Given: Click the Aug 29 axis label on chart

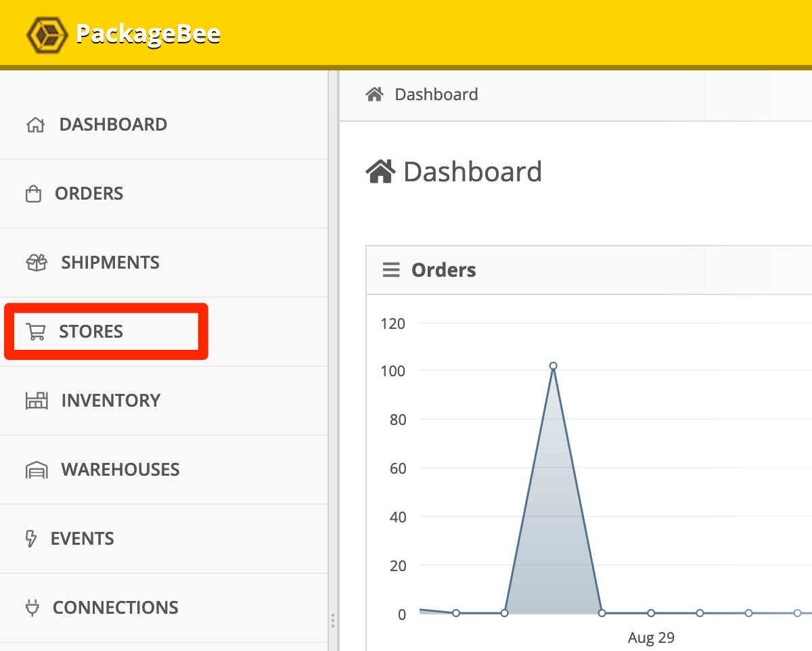Looking at the screenshot, I should [x=651, y=637].
